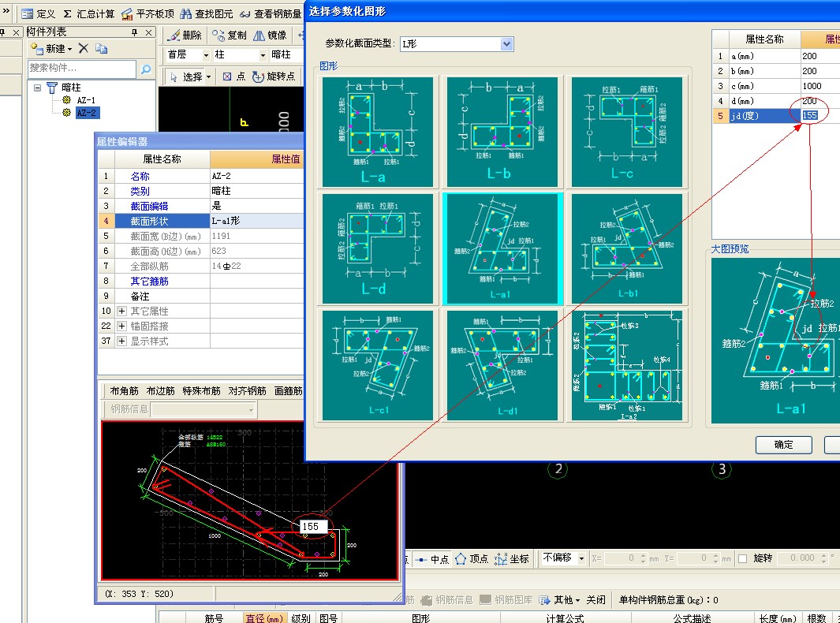The image size is (840, 623).
Task: Click 查看钢筋量 toolbar item
Action: coord(271,13)
